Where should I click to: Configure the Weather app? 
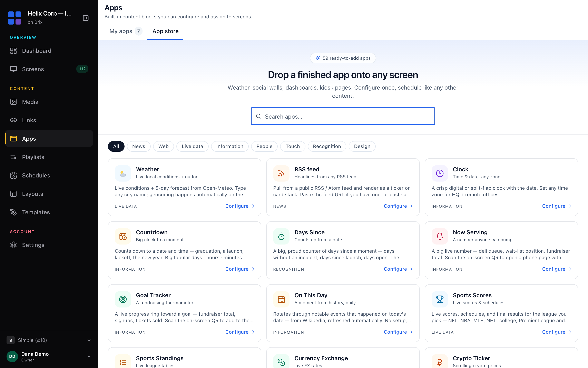(239, 206)
